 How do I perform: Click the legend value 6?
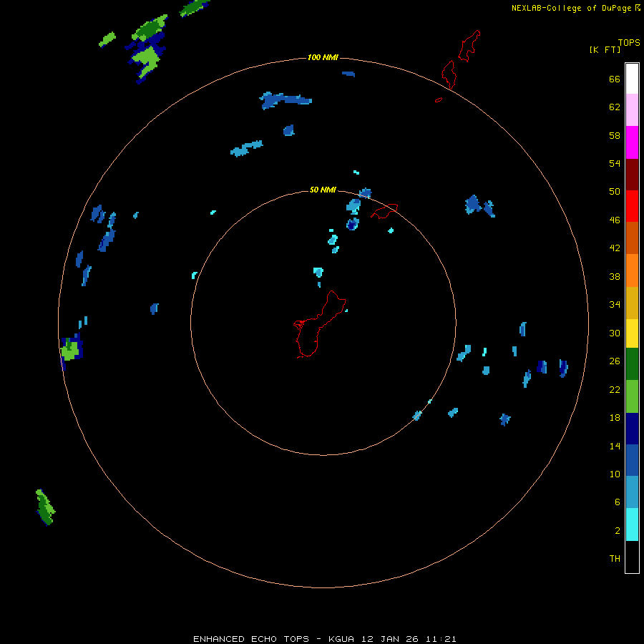click(618, 502)
